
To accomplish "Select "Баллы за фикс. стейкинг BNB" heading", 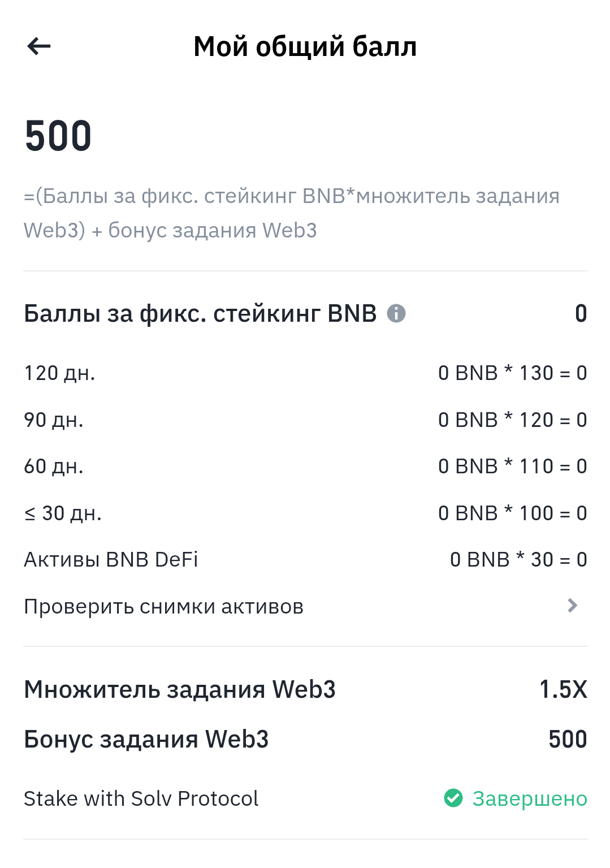I will pos(200,313).
